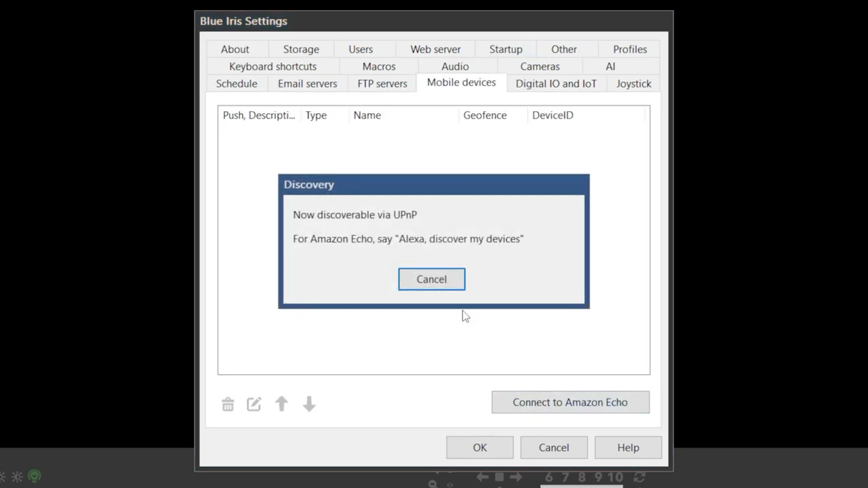The width and height of the screenshot is (868, 488).
Task: Select number 6 in bottom bar
Action: click(x=549, y=477)
